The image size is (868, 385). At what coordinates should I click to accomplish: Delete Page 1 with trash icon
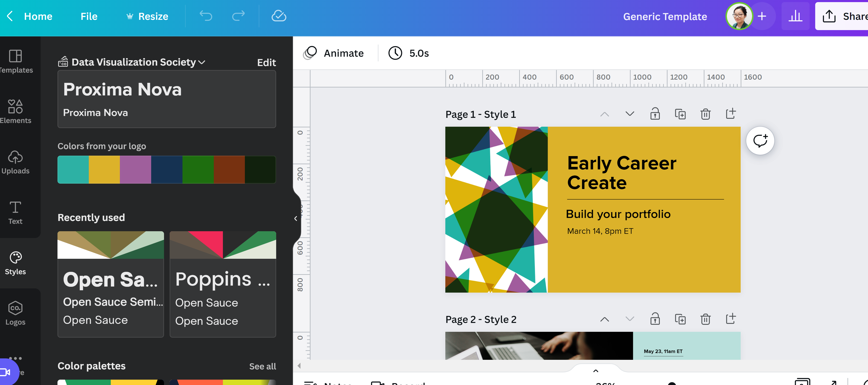point(705,114)
